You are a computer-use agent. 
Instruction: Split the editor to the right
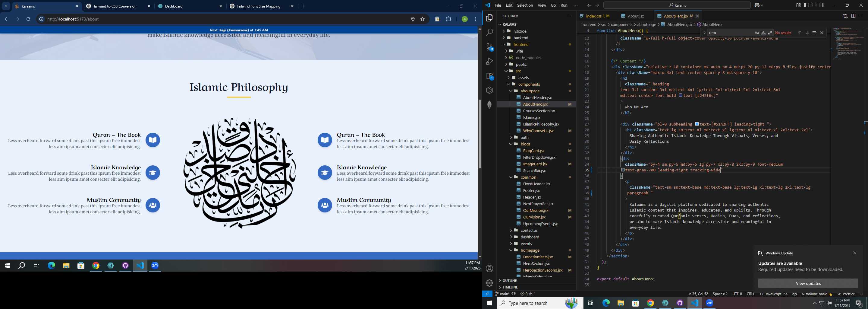point(853,16)
